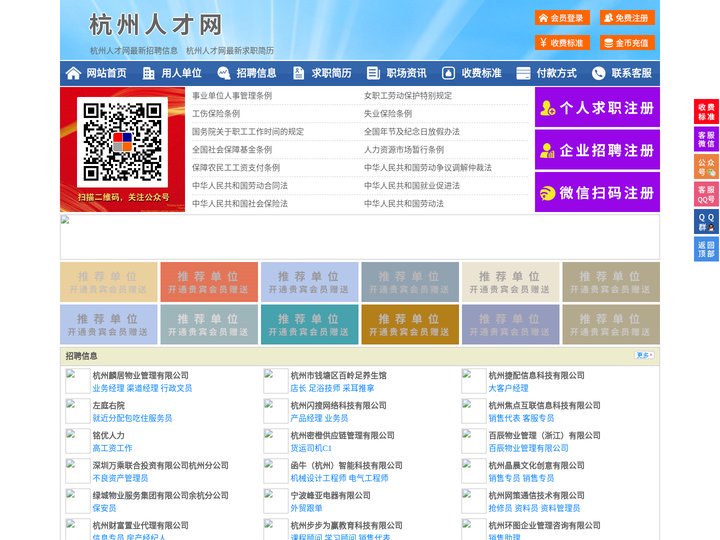
Task: Click the 个人求职注册 banner
Action: [597, 107]
